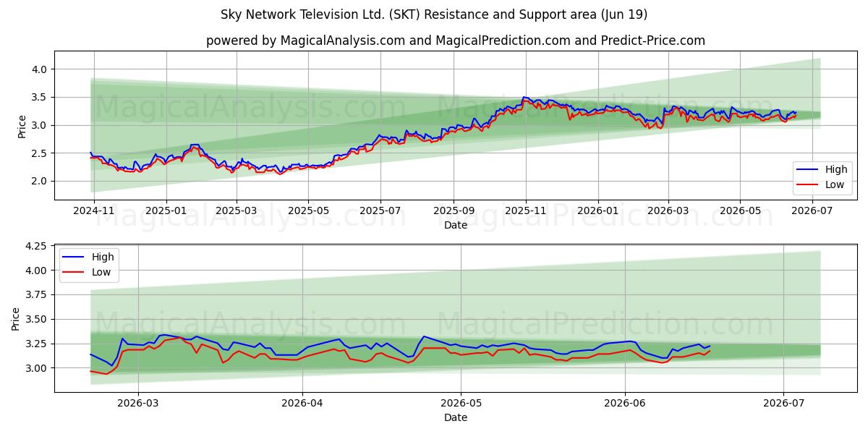The height and width of the screenshot is (434, 868).
Task: Click the '2.0' price tick on the top chart
Action: point(41,181)
